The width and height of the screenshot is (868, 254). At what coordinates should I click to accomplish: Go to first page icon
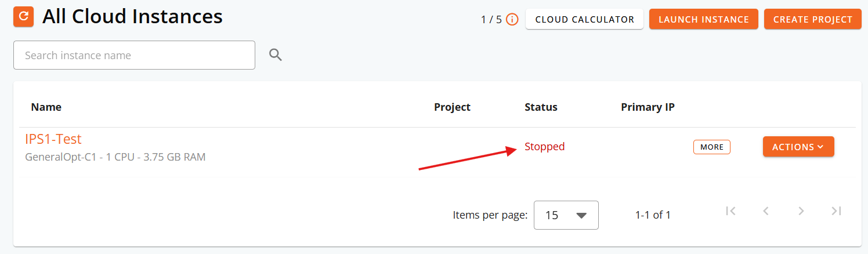(731, 211)
